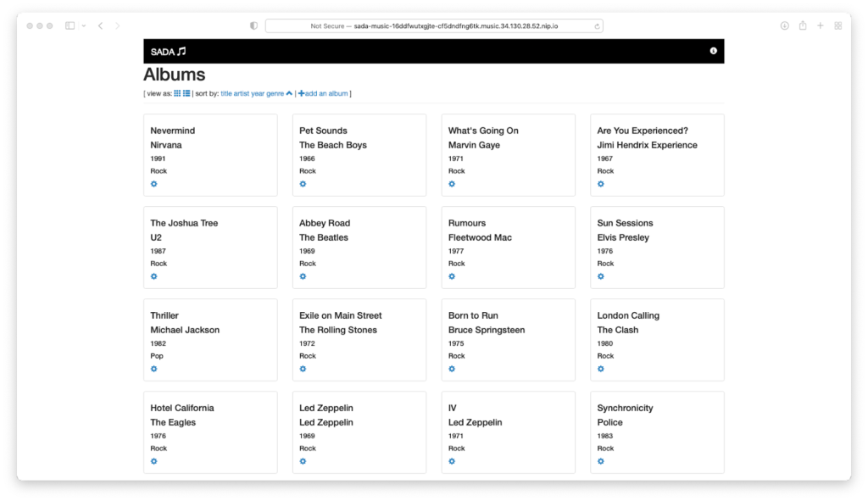Show the Safari tab overview
This screenshot has height=501, width=868.
838,25
